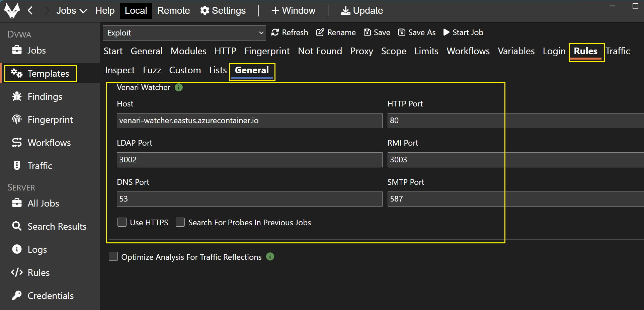Open the Start tab

click(113, 51)
